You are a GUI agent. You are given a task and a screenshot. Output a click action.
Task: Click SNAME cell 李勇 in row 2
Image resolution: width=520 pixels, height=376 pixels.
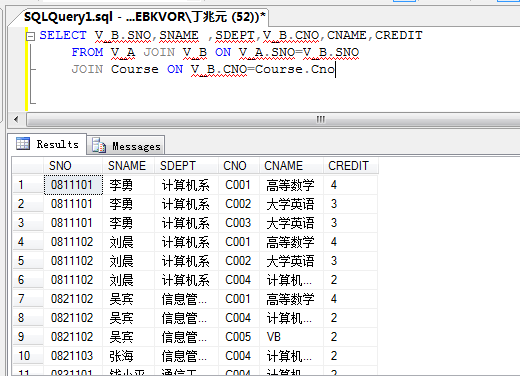(128, 204)
